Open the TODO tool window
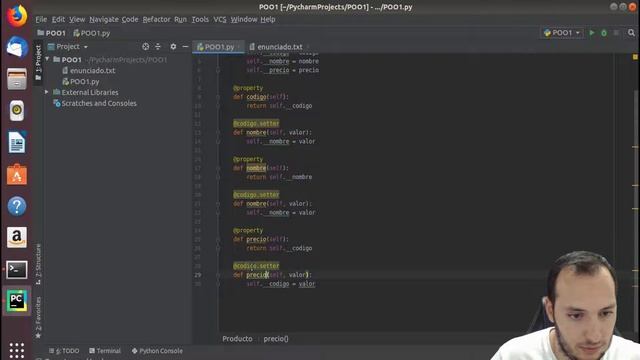Image resolution: width=640 pixels, height=360 pixels. [64, 351]
